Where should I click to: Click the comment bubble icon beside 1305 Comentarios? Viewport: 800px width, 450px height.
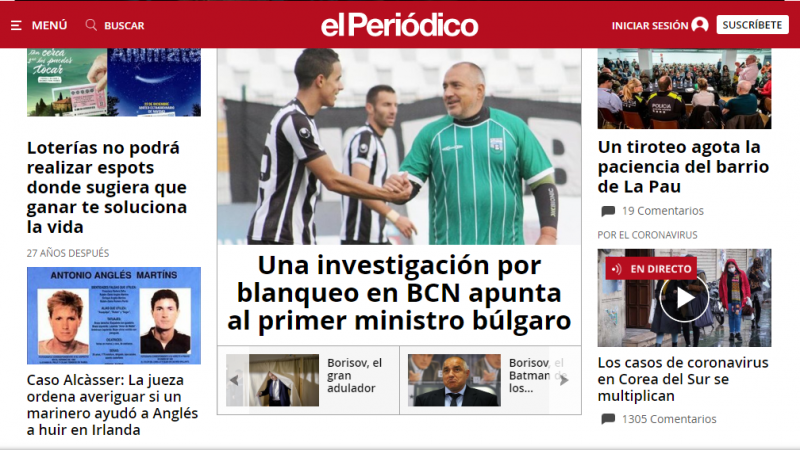pos(608,419)
